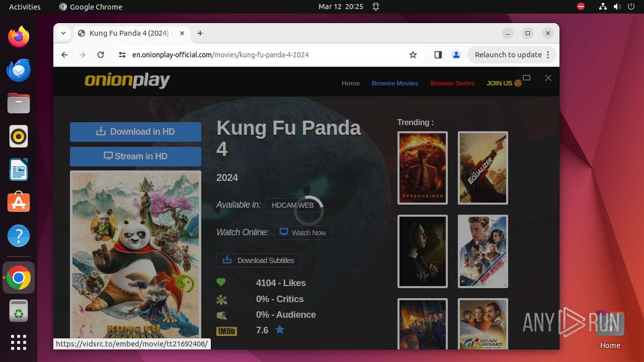Viewport: 644px width, 362px height.
Task: Go to Home nav link
Action: click(x=351, y=83)
